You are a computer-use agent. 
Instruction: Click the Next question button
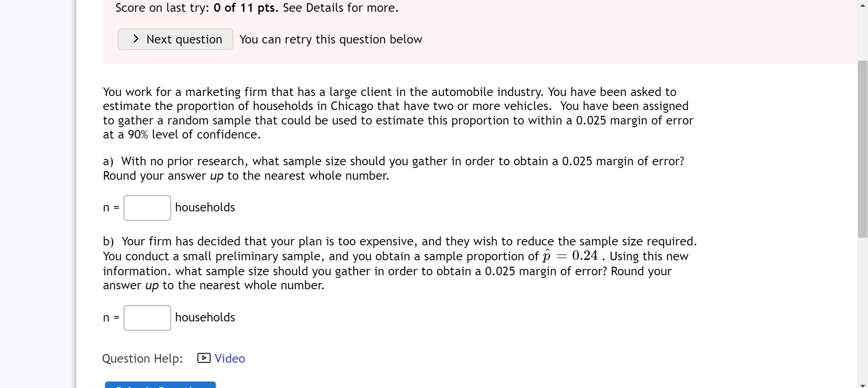click(175, 39)
